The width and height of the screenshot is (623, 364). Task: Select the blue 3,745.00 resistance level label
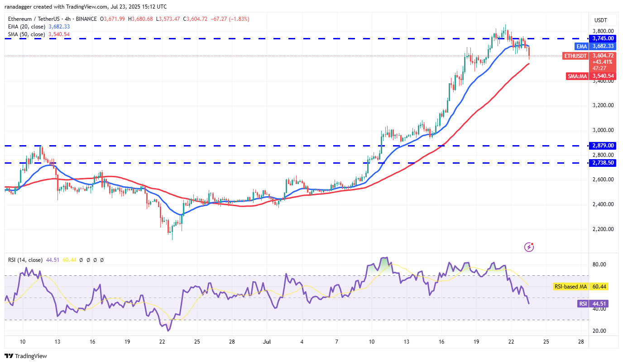pyautogui.click(x=602, y=38)
